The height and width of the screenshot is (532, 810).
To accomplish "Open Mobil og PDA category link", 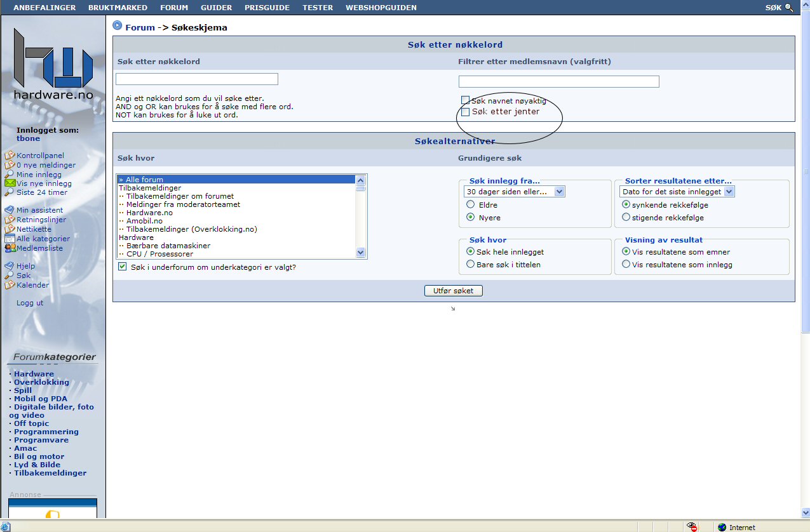I will point(40,399).
